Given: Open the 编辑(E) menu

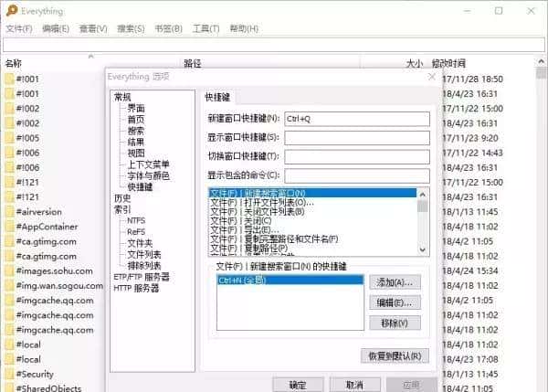Looking at the screenshot, I should [x=56, y=28].
